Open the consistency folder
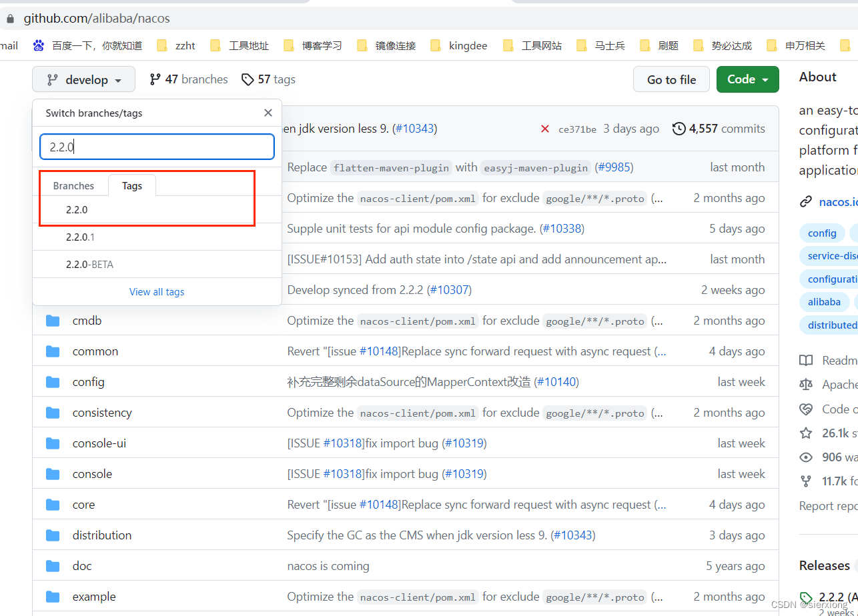 (x=102, y=413)
